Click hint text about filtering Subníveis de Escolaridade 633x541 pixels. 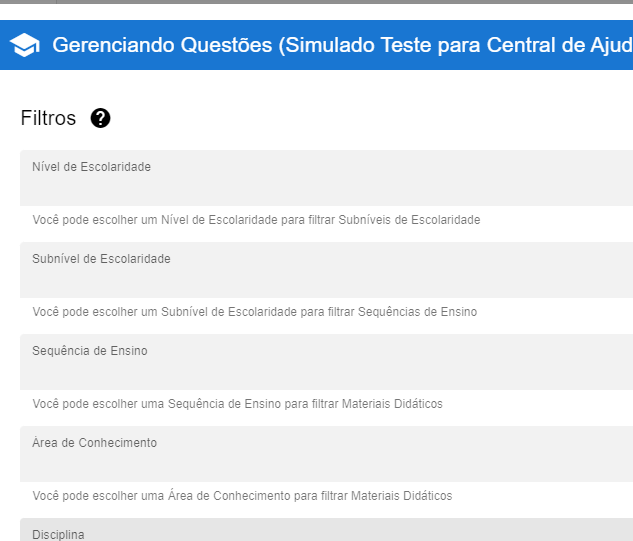pos(256,220)
